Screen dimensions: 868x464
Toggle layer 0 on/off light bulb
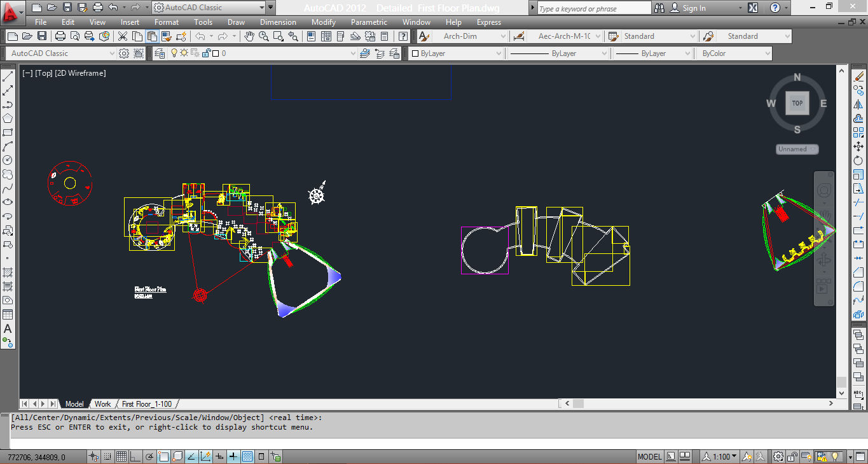(174, 53)
